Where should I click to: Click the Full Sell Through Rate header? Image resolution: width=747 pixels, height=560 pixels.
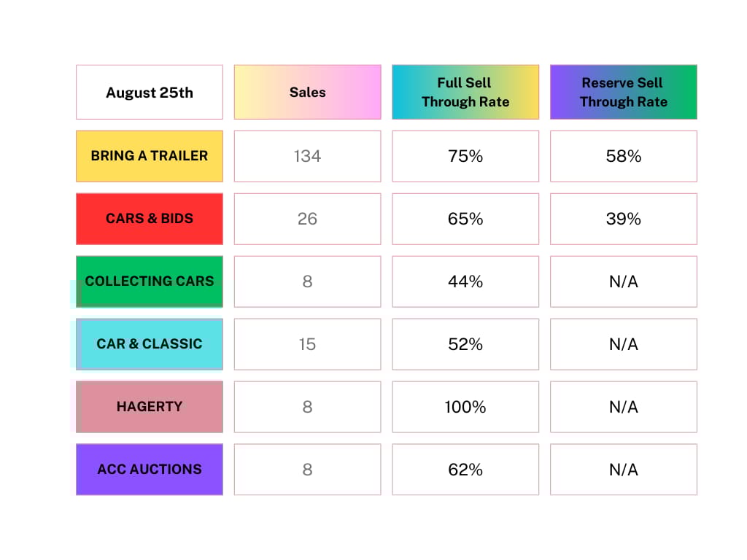click(x=465, y=92)
